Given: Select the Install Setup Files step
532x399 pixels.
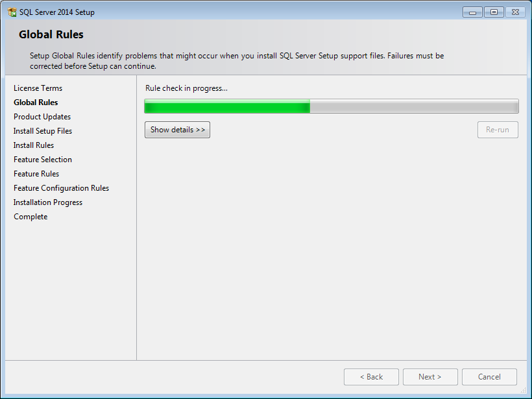Looking at the screenshot, I should (43, 131).
